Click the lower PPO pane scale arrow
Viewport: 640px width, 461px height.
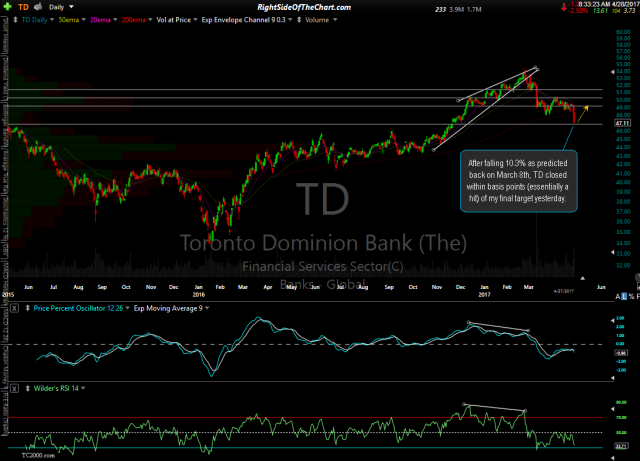coord(612,378)
